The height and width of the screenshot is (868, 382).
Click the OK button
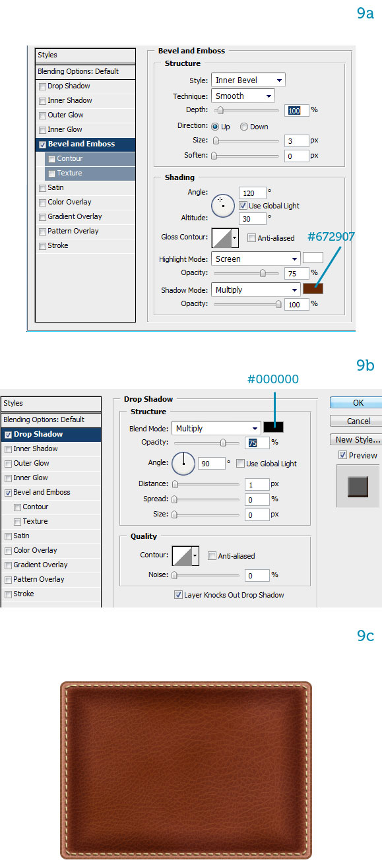(358, 402)
